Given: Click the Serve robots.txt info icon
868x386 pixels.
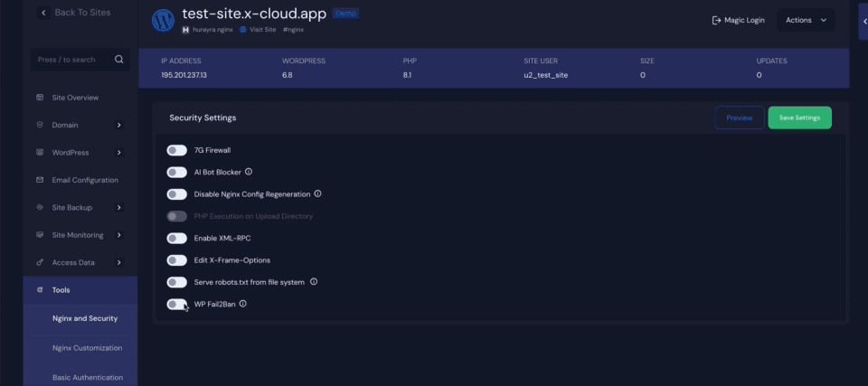Looking at the screenshot, I should (314, 282).
